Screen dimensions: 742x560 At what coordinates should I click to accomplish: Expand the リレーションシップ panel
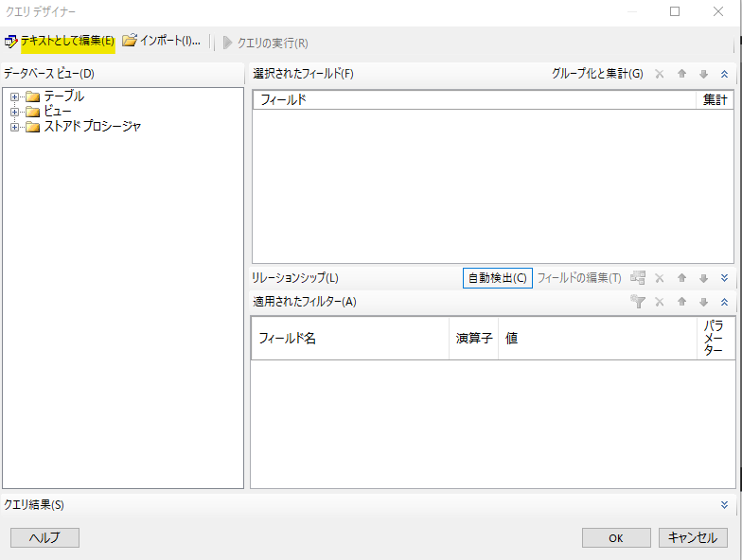click(x=724, y=278)
